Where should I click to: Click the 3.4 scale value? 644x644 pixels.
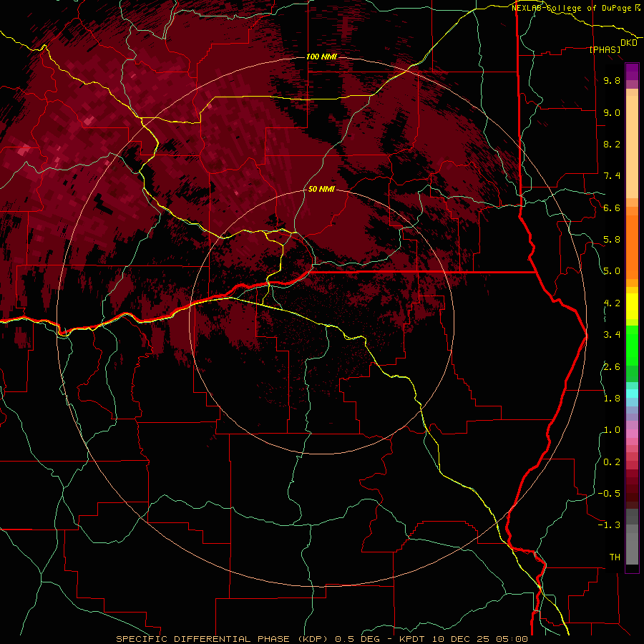612,335
